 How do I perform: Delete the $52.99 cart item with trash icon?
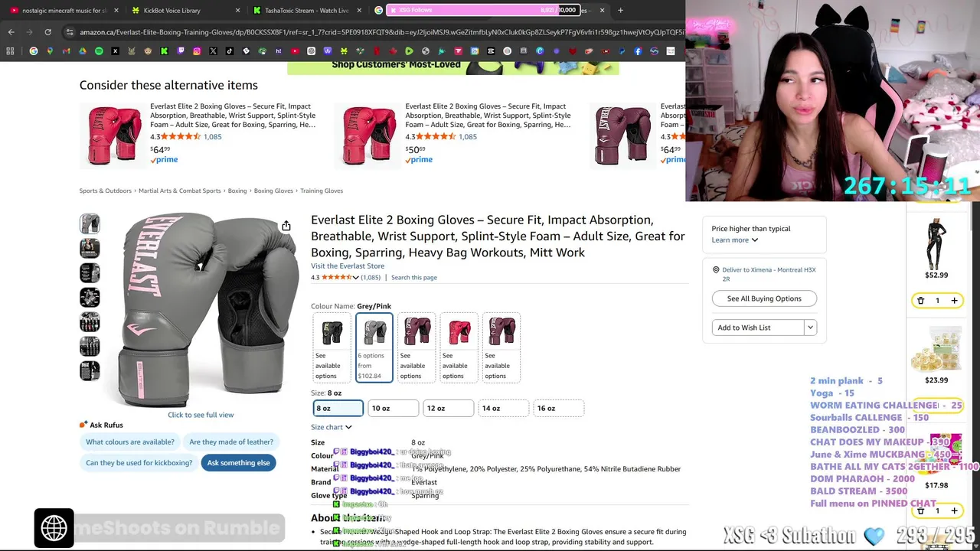coord(920,301)
